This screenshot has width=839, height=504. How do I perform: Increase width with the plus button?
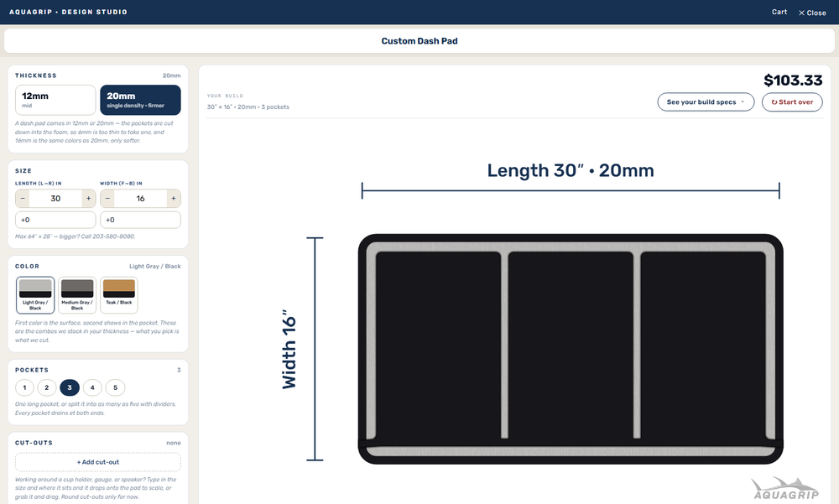pos(174,199)
